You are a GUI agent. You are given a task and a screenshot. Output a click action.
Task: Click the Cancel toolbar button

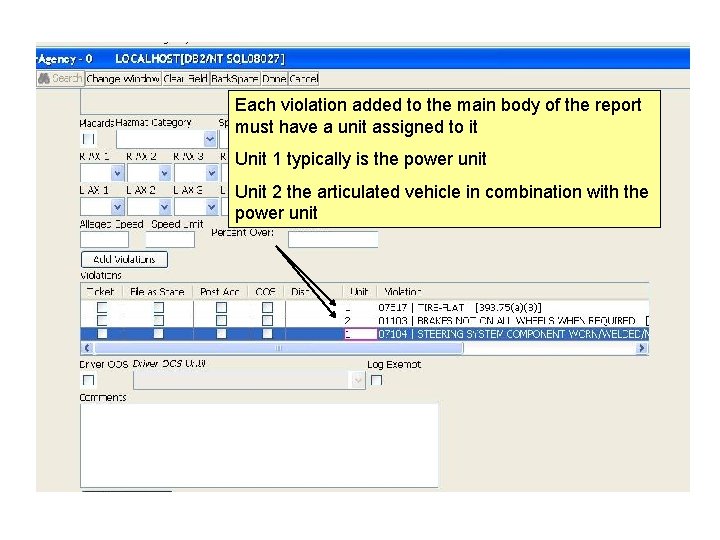coord(304,79)
